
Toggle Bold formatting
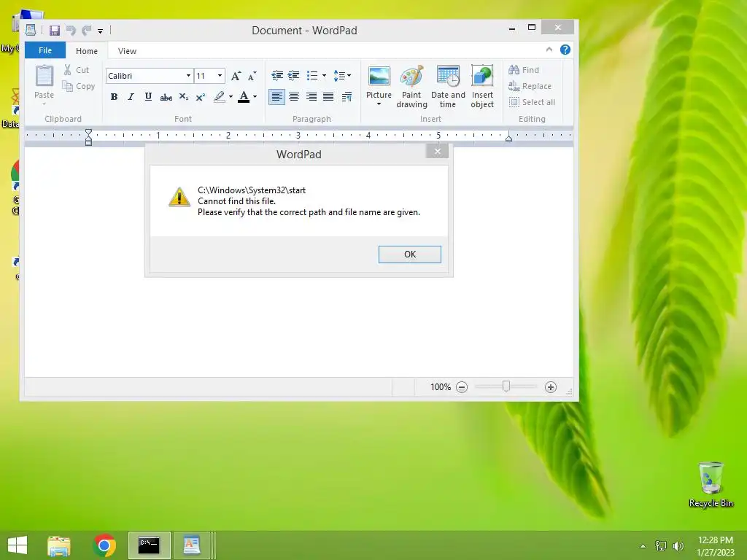[114, 97]
